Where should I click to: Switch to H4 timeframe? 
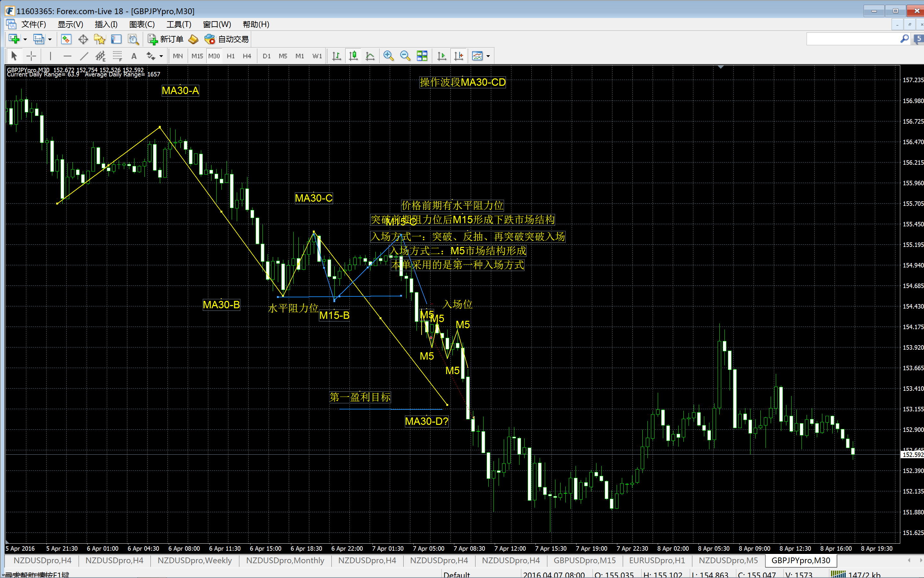coord(247,56)
